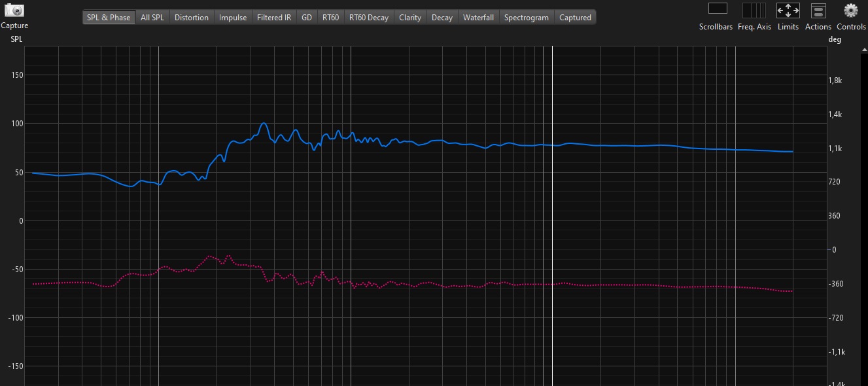Open the Actions menu icon
This screenshot has width=868, height=386.
coord(818,10)
